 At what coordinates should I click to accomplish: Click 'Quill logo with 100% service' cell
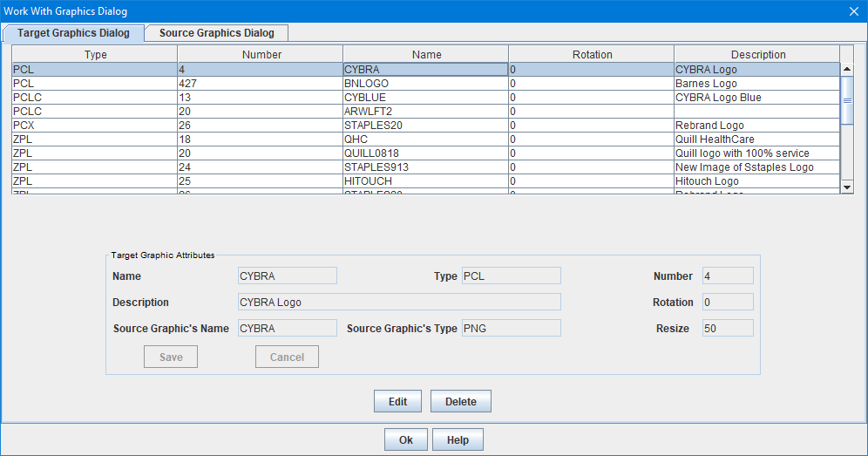(756, 153)
